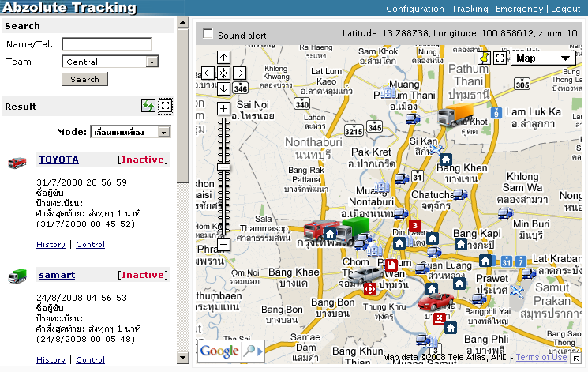Enable the Sound alert checkbox
The height and width of the screenshot is (372, 588).
tap(208, 33)
